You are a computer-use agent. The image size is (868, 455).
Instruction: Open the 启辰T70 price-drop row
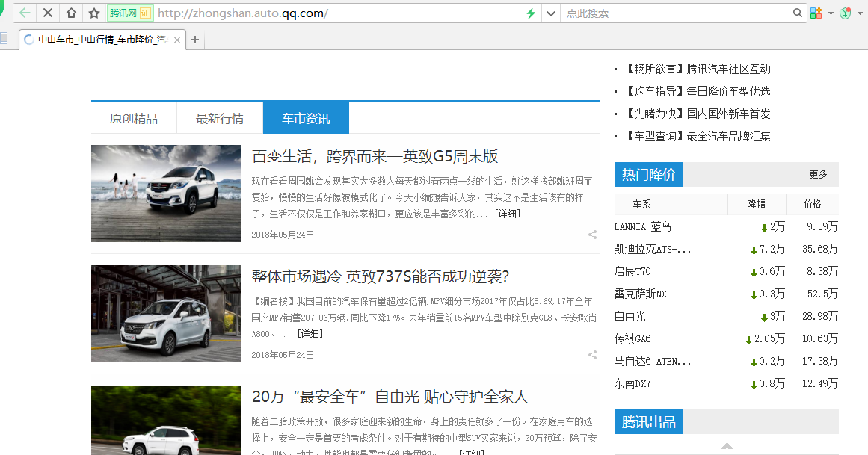coord(726,272)
